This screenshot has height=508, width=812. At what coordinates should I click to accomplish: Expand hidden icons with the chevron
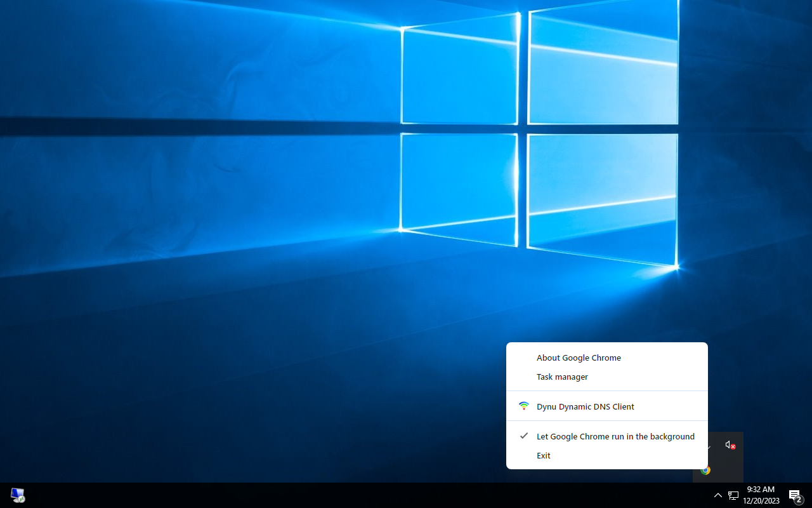pos(718,495)
